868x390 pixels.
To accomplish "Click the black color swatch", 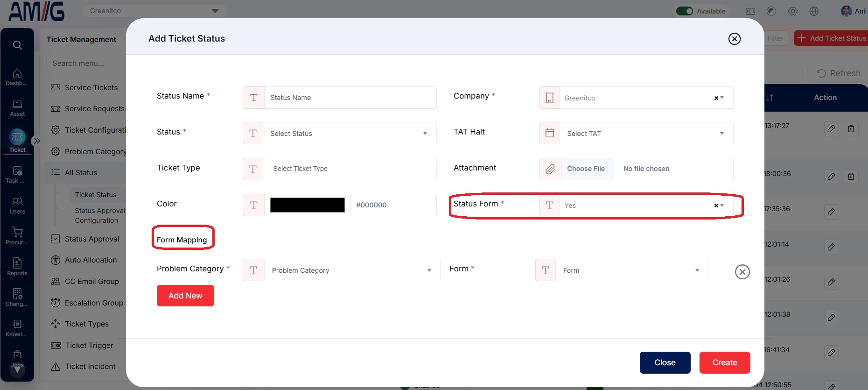I will [308, 205].
